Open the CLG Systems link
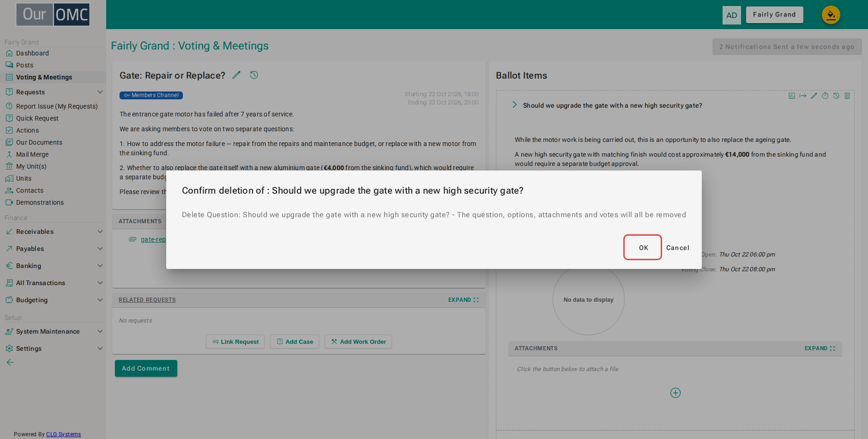 pyautogui.click(x=63, y=434)
